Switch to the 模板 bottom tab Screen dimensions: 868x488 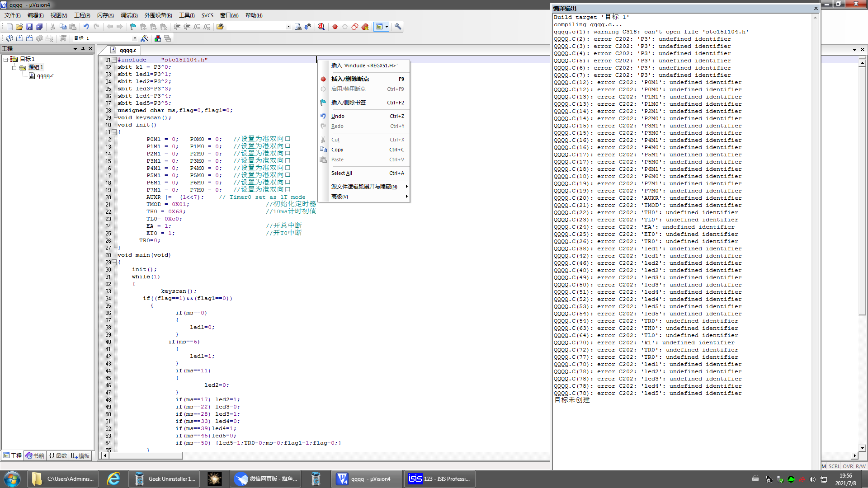(80, 455)
